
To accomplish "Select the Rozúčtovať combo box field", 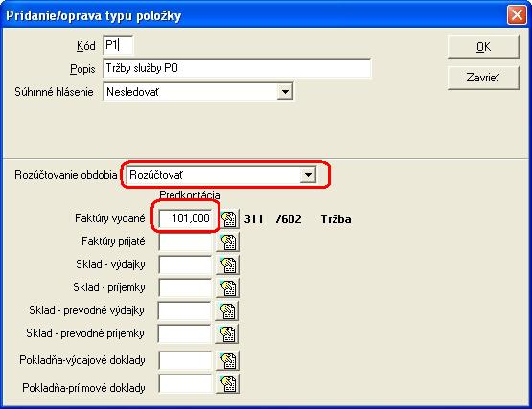I will [x=221, y=175].
